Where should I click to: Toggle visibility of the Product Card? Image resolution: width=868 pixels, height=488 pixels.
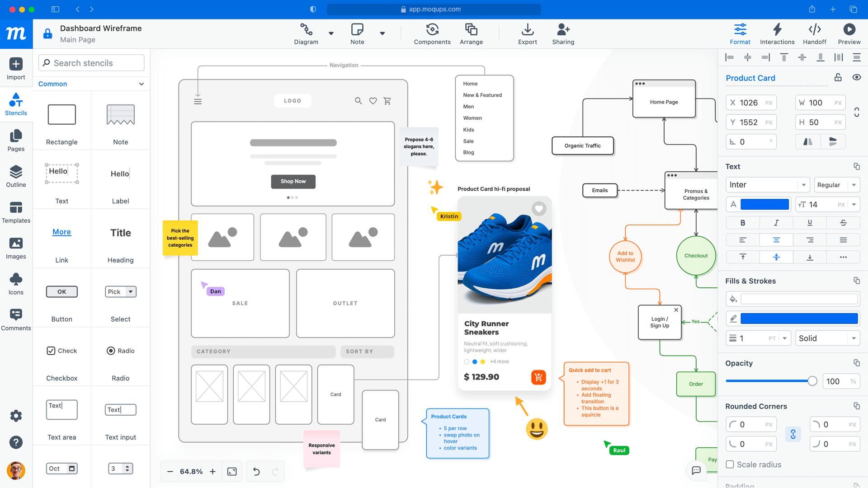(x=857, y=77)
